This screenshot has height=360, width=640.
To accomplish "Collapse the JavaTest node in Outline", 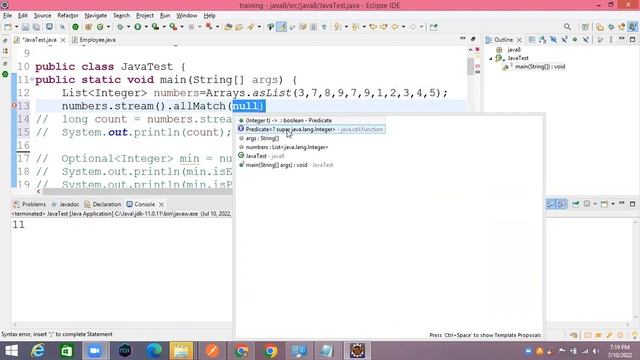I will tap(491, 58).
